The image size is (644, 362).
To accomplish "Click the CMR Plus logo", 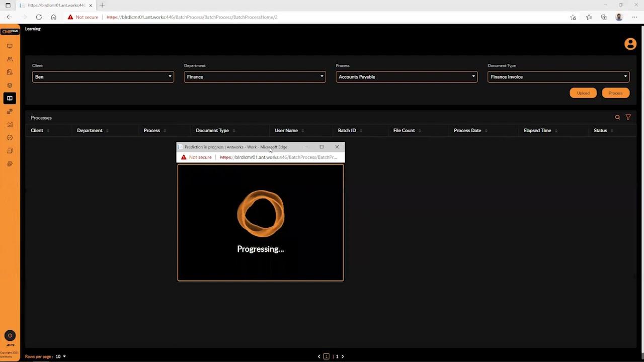I will (x=10, y=31).
